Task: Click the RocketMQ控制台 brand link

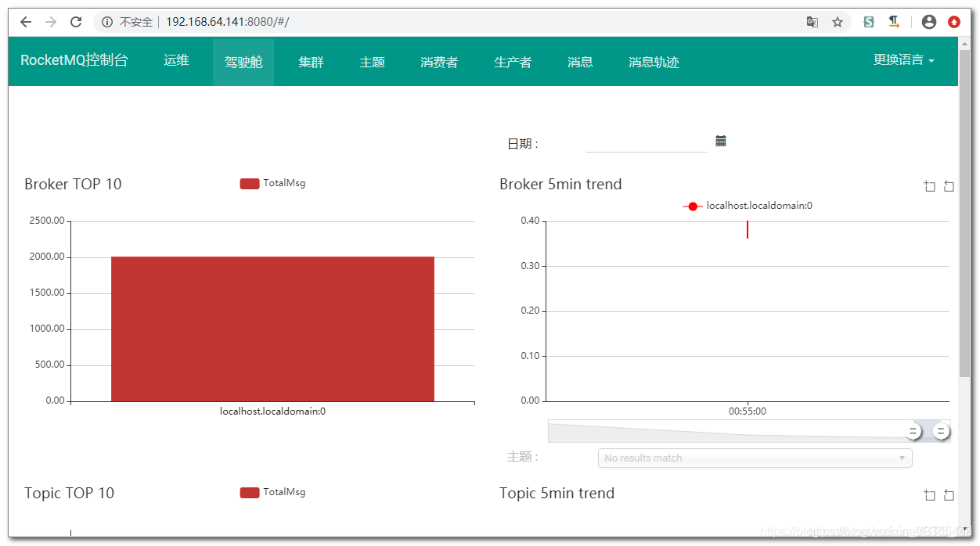Action: 74,60
